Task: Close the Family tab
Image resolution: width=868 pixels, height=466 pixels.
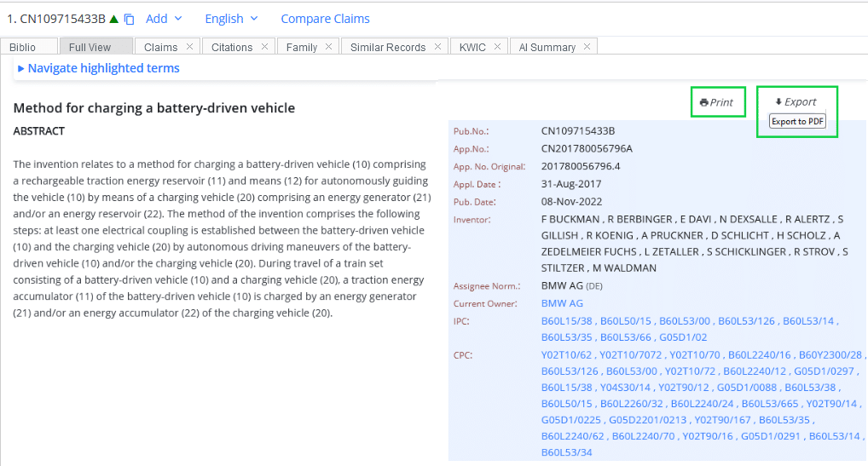Action: click(328, 47)
